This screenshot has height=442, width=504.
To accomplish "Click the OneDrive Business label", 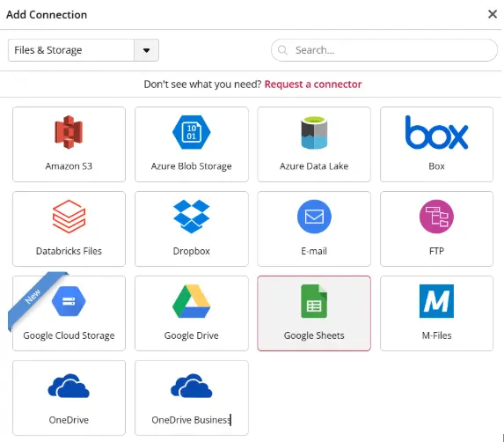I will click(x=191, y=420).
